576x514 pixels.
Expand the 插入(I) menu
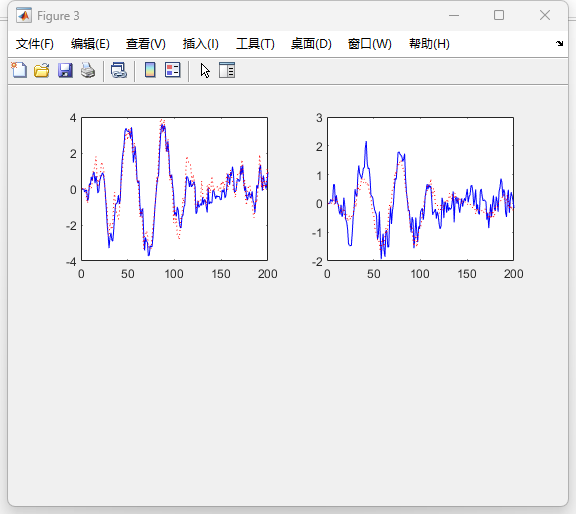click(x=201, y=44)
